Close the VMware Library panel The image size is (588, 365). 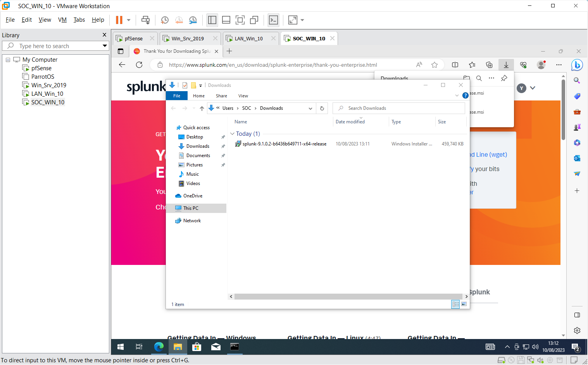(x=104, y=35)
